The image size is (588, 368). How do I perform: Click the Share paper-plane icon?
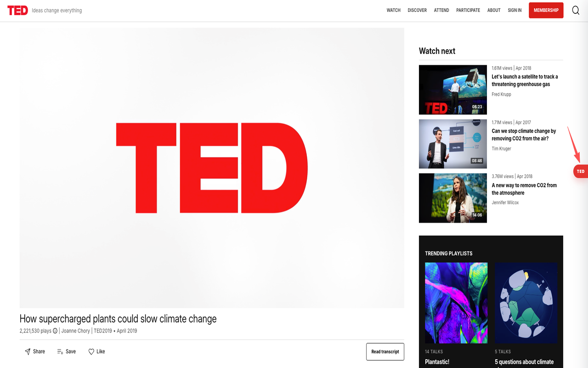click(x=28, y=351)
